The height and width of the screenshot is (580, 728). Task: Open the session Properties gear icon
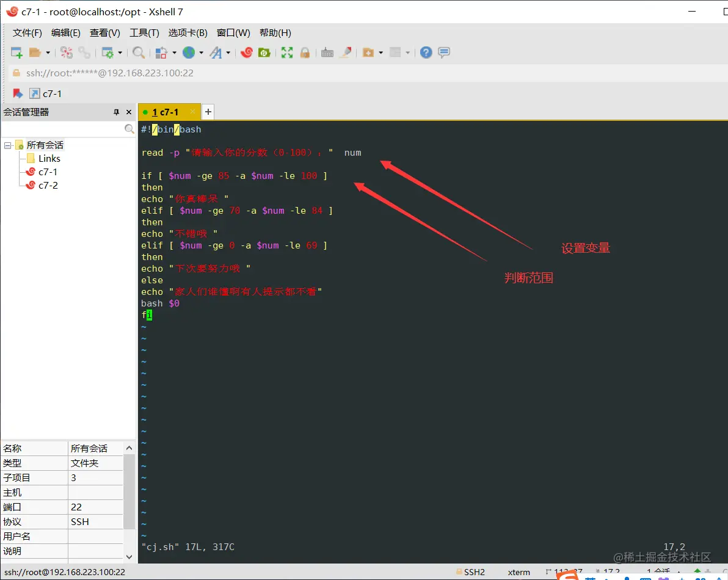point(107,53)
